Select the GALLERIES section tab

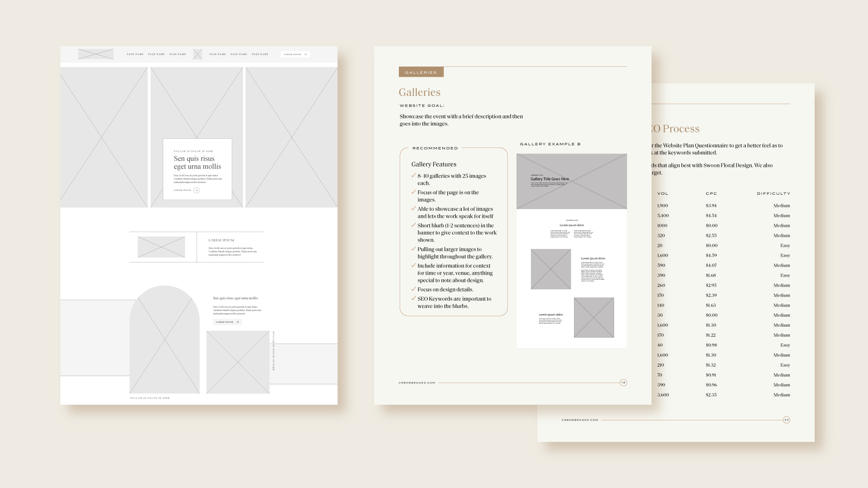[x=421, y=72]
